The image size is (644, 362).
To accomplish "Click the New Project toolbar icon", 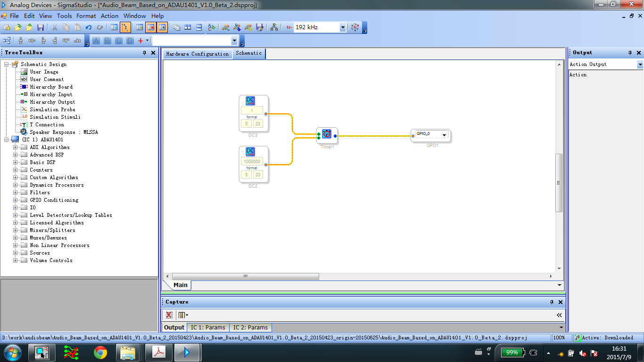I will pyautogui.click(x=7, y=27).
